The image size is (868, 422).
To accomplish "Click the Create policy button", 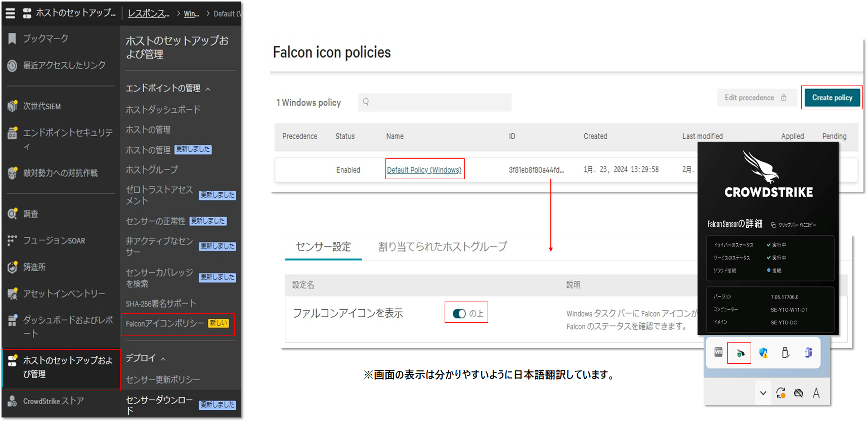I will click(832, 98).
